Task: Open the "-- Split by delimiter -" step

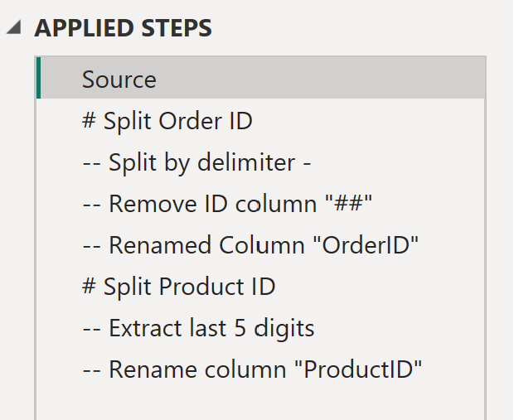Action: coord(197,162)
